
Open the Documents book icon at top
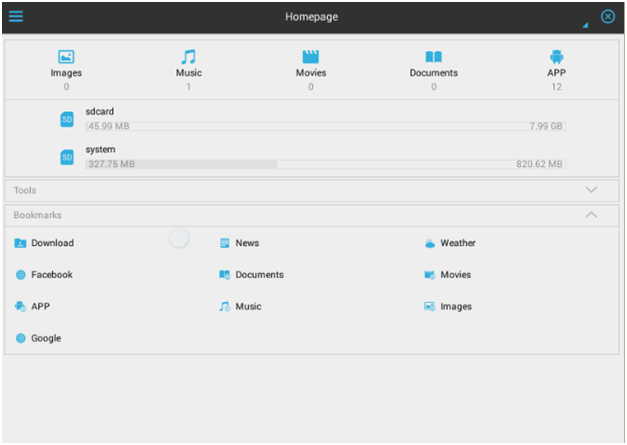[433, 57]
